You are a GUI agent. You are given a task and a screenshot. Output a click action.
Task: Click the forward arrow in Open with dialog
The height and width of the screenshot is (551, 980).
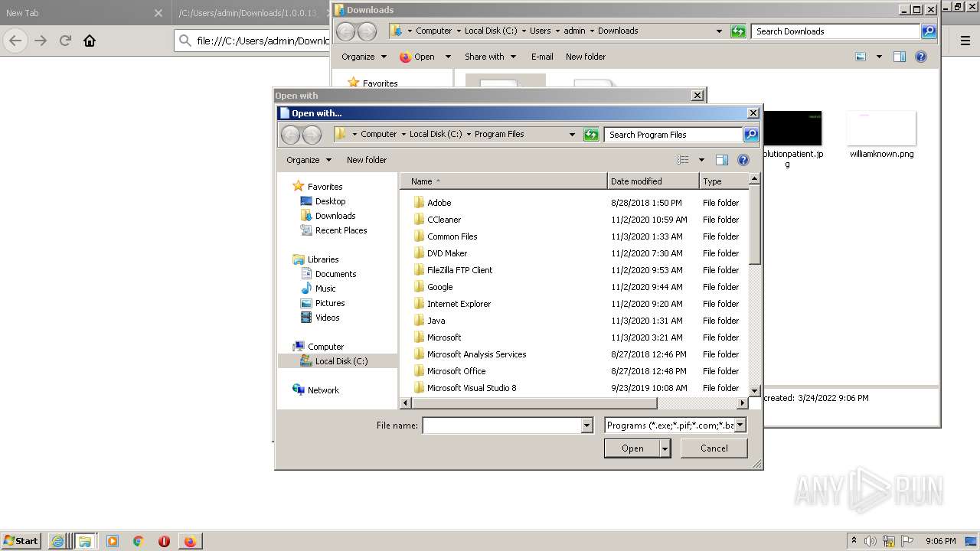[312, 135]
